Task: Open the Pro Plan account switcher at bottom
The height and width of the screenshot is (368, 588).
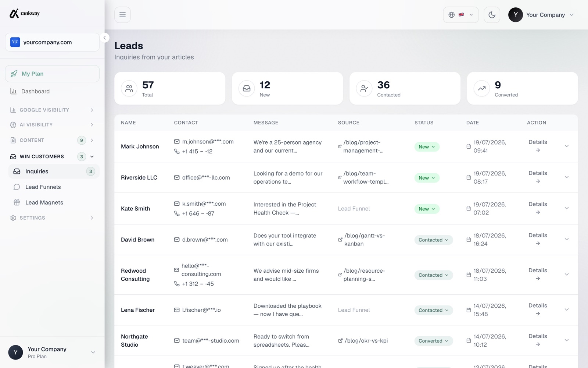Action: [x=52, y=353]
